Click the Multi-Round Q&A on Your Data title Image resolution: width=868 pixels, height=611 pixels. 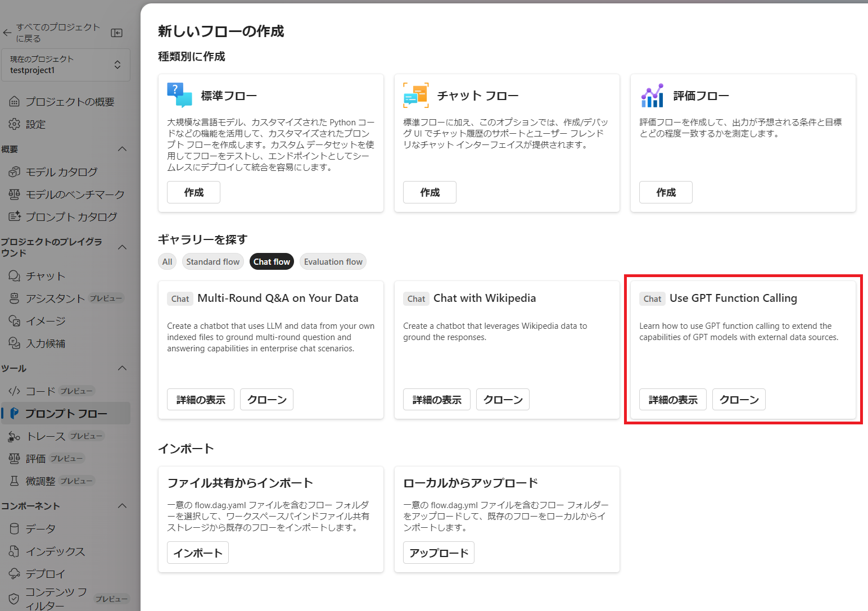click(x=278, y=298)
